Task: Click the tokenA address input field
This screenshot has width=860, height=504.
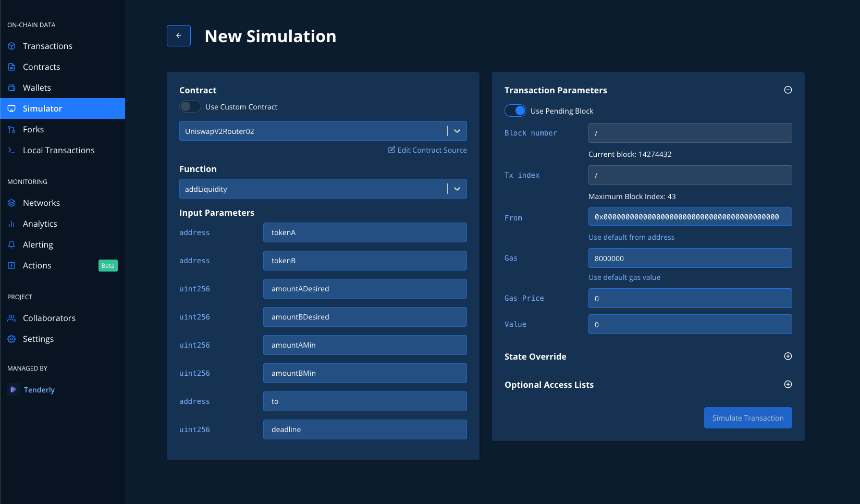Action: (x=365, y=232)
